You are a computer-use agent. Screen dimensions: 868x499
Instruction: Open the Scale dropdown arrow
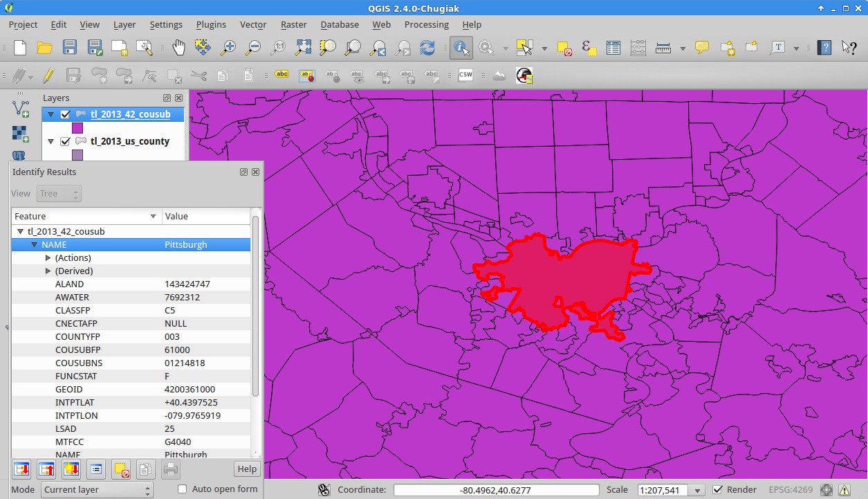coord(698,490)
